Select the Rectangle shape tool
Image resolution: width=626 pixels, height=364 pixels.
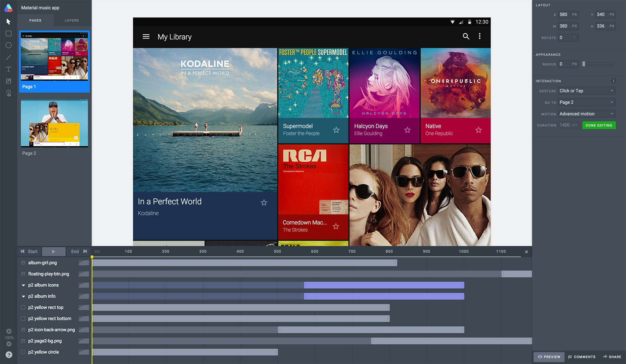click(x=8, y=33)
